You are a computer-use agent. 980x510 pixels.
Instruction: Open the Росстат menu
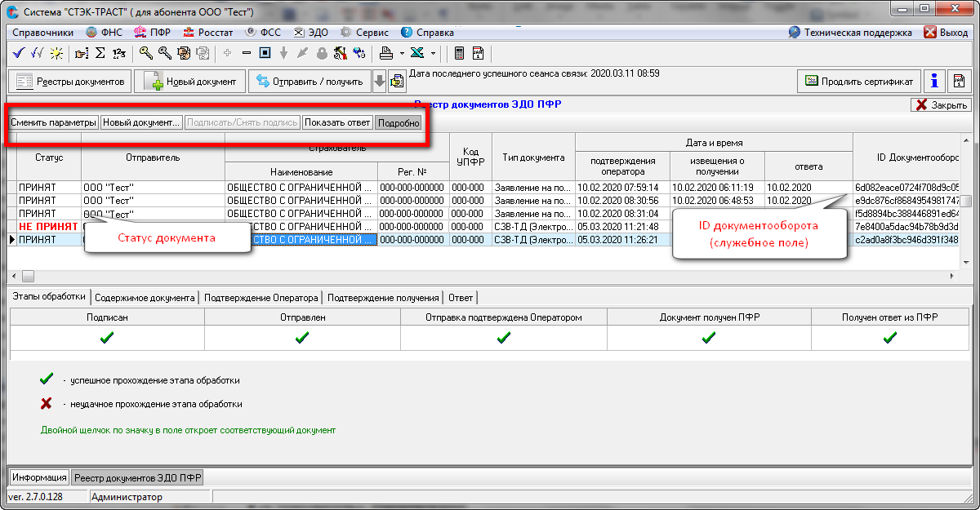(208, 33)
